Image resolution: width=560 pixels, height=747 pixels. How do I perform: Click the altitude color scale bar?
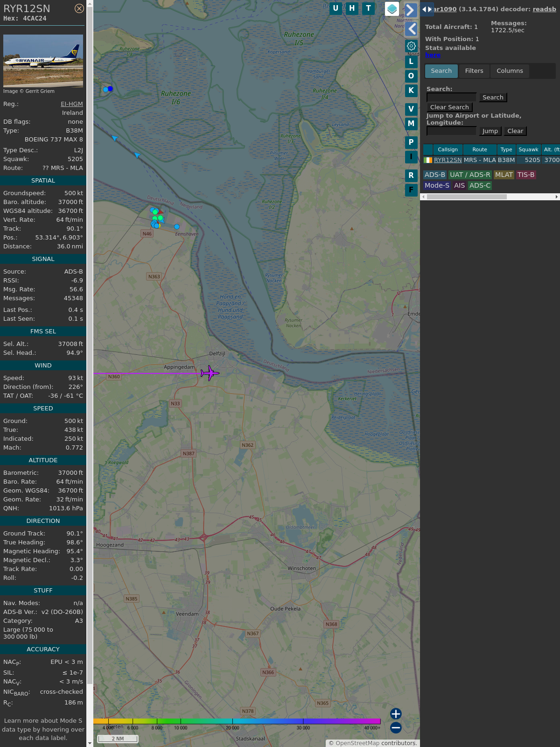(237, 721)
